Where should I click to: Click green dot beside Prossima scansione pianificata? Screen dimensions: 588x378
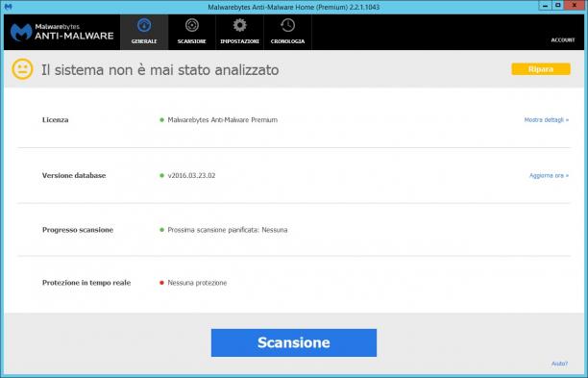(x=162, y=230)
